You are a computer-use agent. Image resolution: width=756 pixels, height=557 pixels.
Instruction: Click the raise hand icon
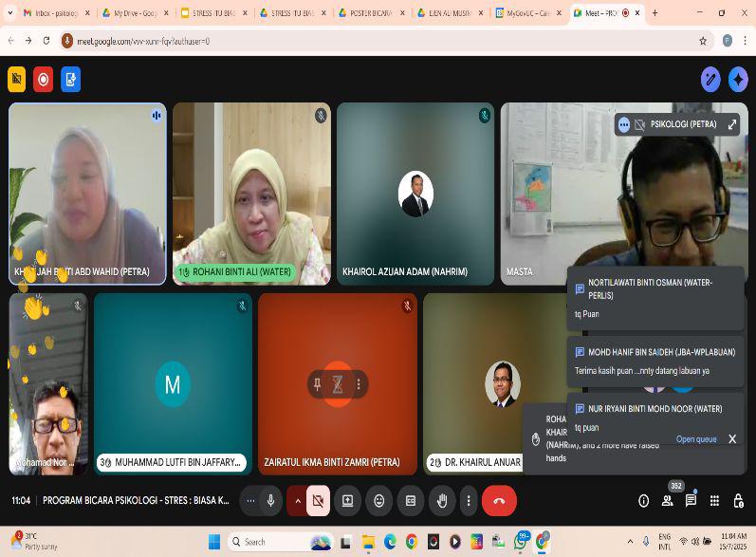(x=442, y=500)
